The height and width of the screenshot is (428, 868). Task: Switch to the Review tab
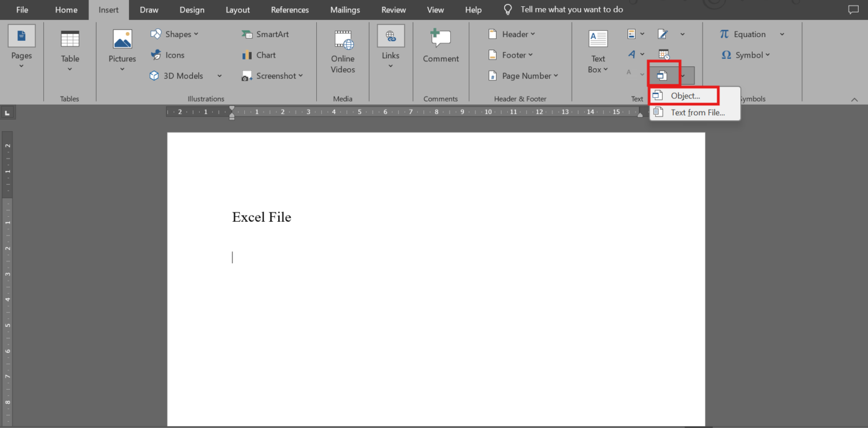(x=394, y=10)
